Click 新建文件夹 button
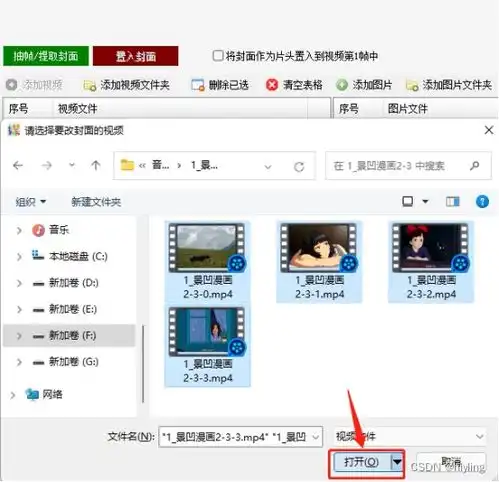Screen dimensions: 499x482 tap(96, 202)
